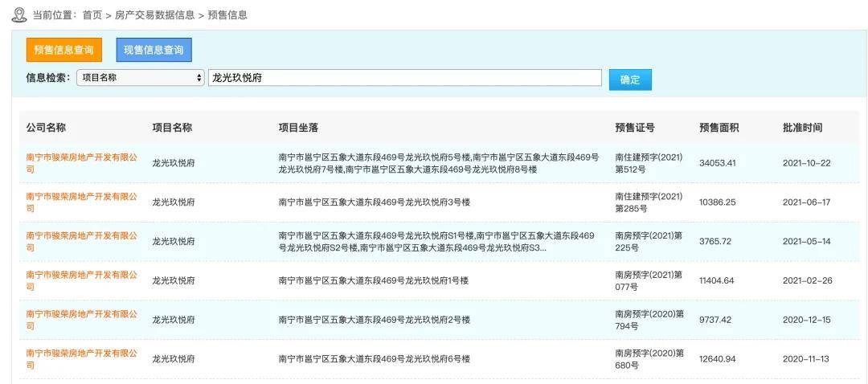Click the address cell listing S1号楼 and S2号楼
Screen dimensions: 868x384
(436, 242)
